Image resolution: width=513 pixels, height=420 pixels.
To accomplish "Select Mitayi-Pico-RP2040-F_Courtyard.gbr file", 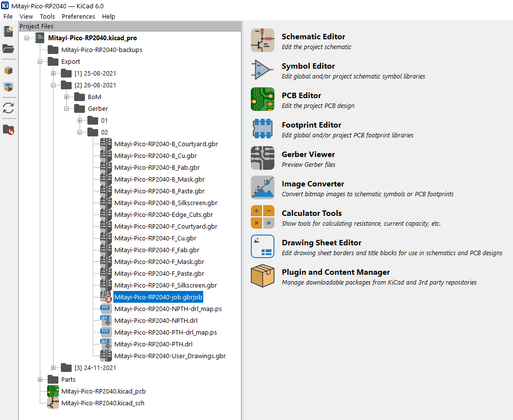I will coord(166,226).
